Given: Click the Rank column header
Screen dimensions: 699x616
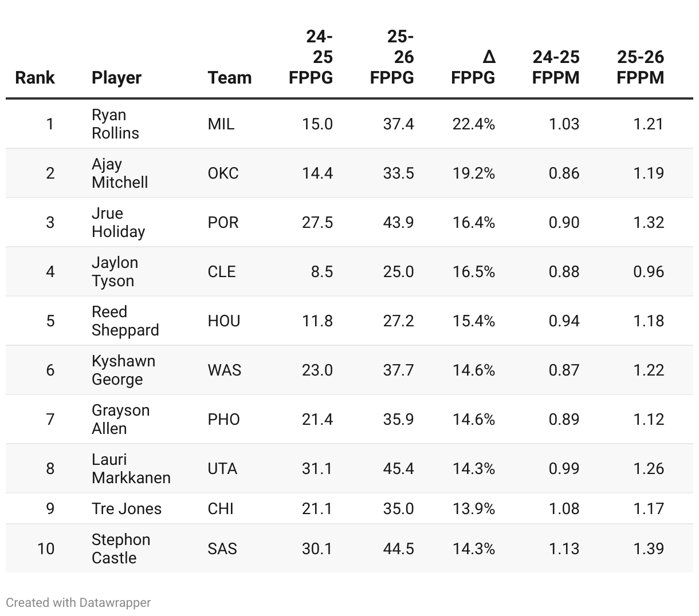Looking at the screenshot, I should pyautogui.click(x=35, y=77).
